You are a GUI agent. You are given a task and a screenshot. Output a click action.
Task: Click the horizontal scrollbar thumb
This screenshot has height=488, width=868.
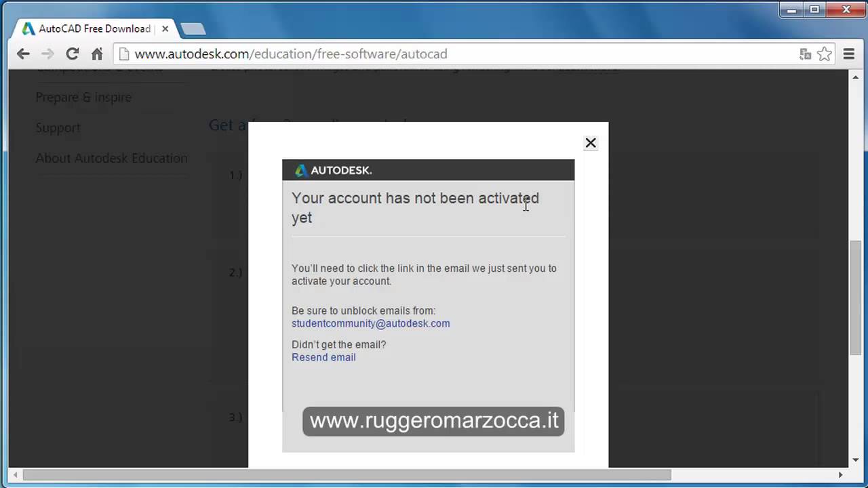[x=347, y=474]
